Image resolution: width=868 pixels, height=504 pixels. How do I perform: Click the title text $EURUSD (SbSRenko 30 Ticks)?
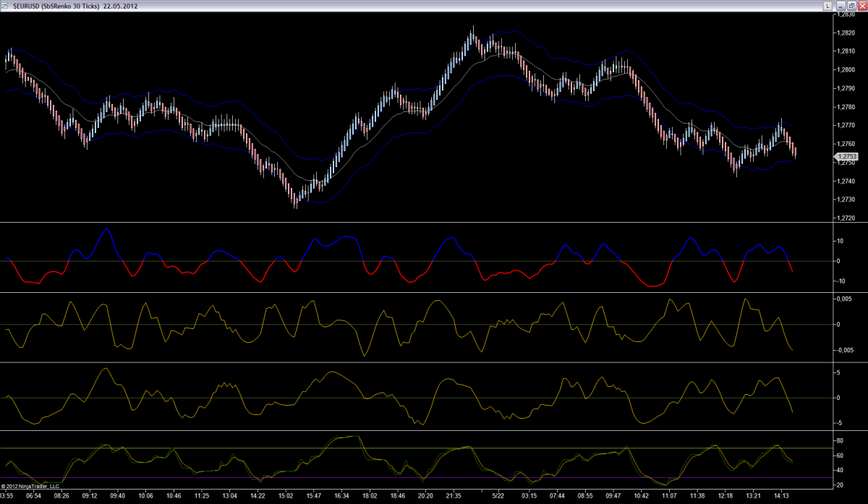tap(58, 6)
